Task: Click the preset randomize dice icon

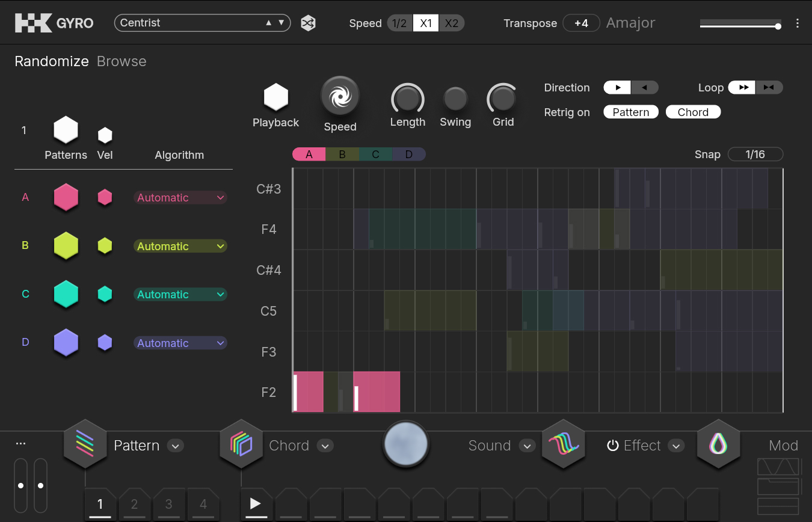Action: pos(309,23)
